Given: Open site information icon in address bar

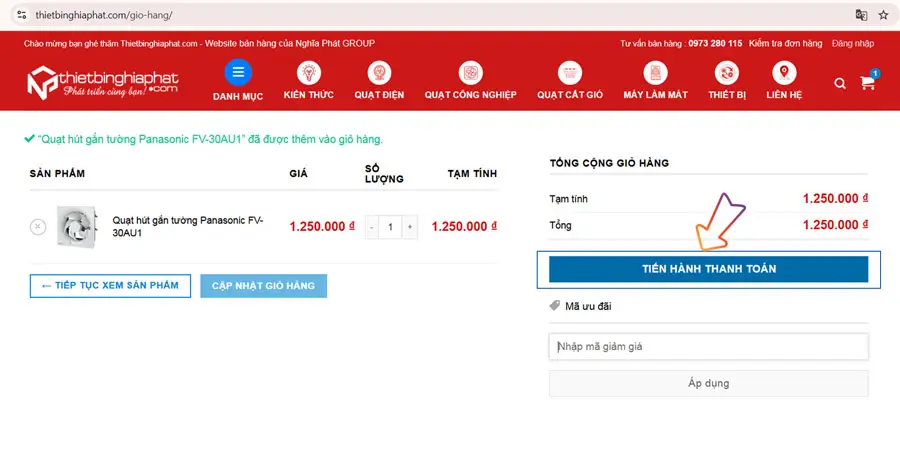Looking at the screenshot, I should [x=22, y=15].
